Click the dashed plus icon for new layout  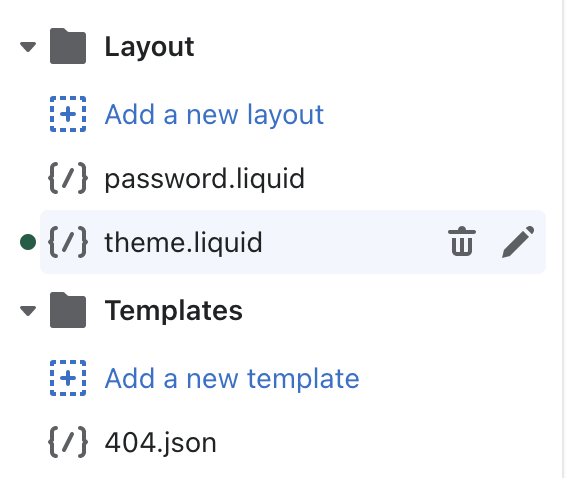(68, 114)
